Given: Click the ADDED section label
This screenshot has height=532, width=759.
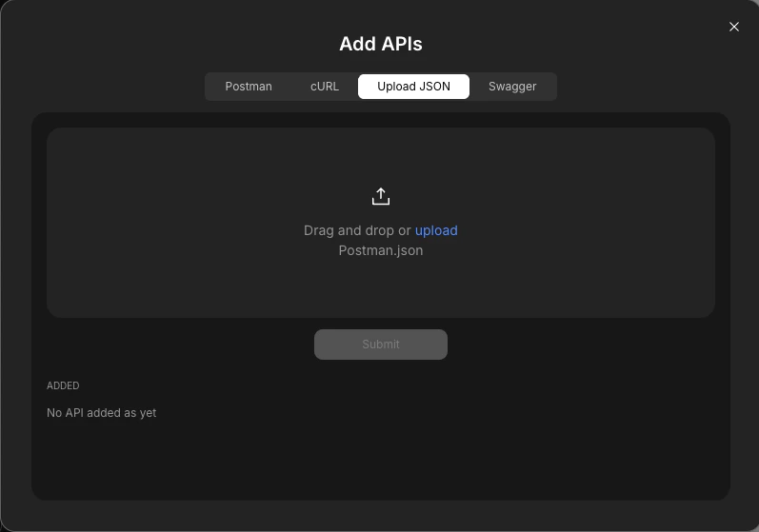Looking at the screenshot, I should 63,385.
